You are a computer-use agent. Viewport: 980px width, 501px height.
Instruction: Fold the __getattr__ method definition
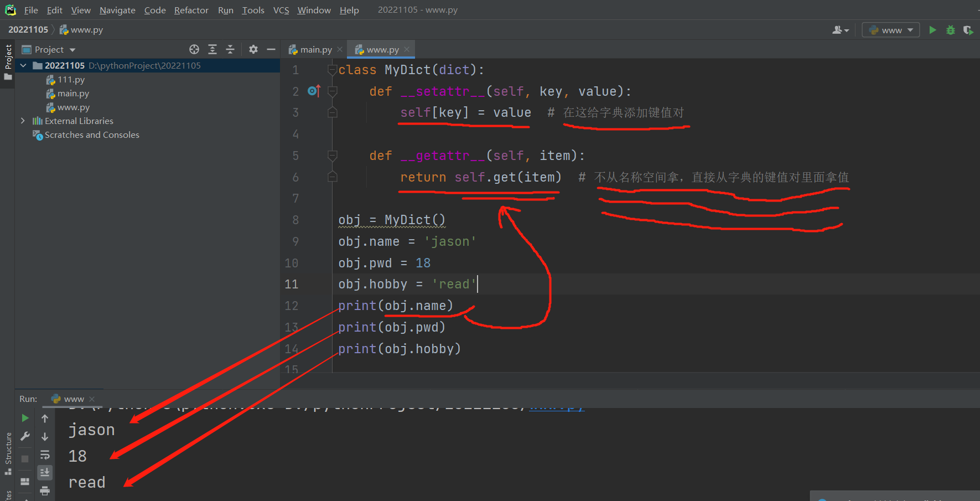[x=333, y=156]
